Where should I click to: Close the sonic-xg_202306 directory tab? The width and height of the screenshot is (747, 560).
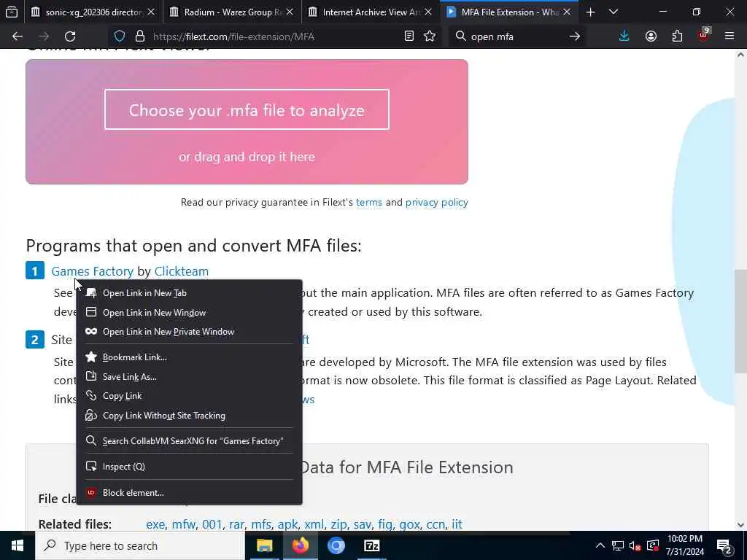151,12
